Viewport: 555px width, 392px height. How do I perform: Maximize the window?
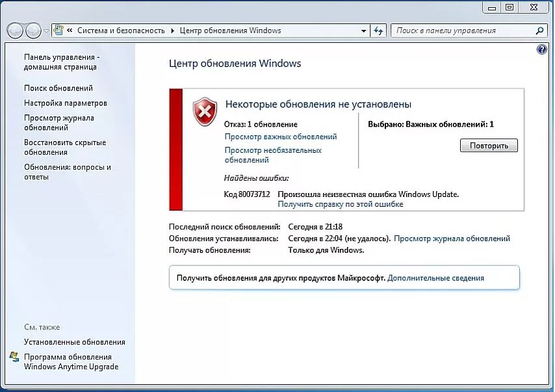510,7
